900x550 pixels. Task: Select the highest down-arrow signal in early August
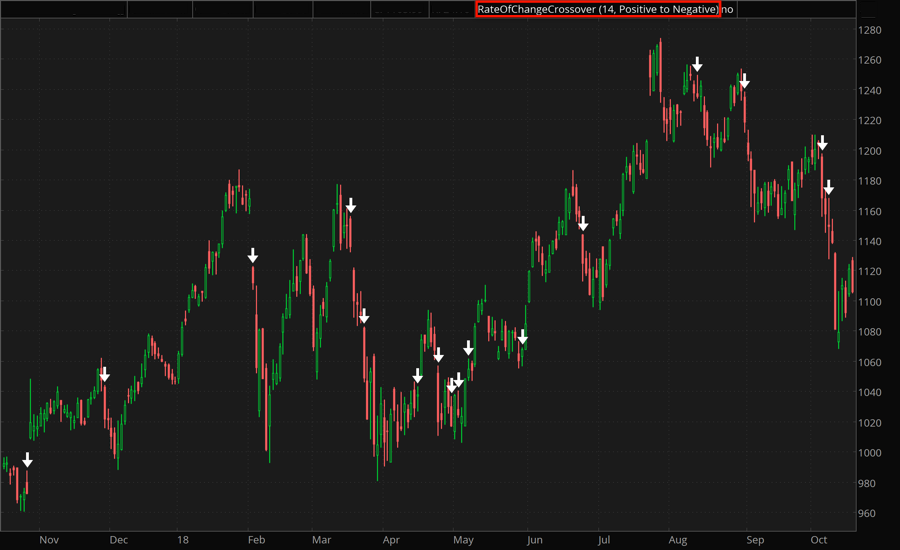click(697, 65)
